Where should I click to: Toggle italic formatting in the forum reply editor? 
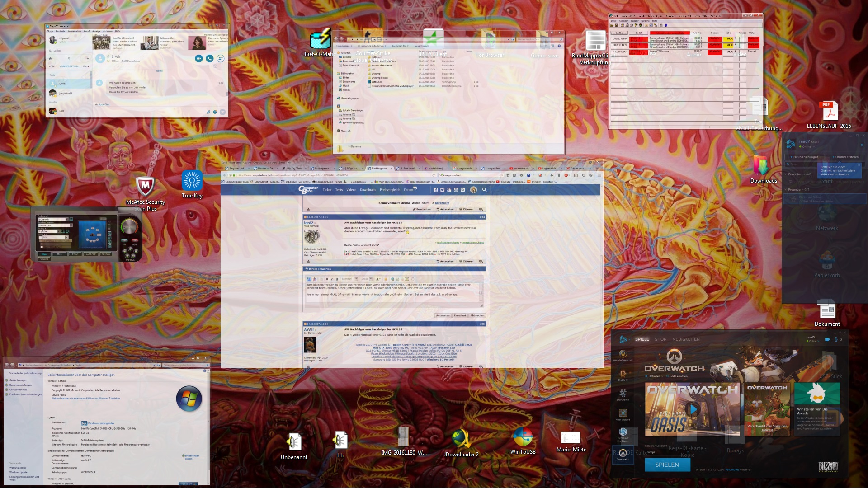[332, 279]
